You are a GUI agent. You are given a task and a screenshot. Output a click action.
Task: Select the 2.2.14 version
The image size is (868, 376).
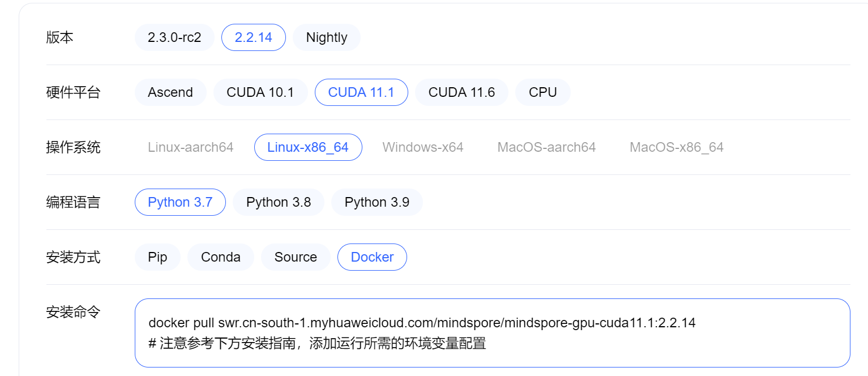tap(253, 37)
